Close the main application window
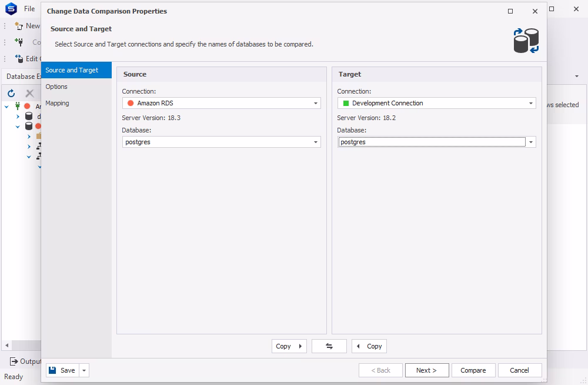The width and height of the screenshot is (588, 385). pyautogui.click(x=576, y=9)
